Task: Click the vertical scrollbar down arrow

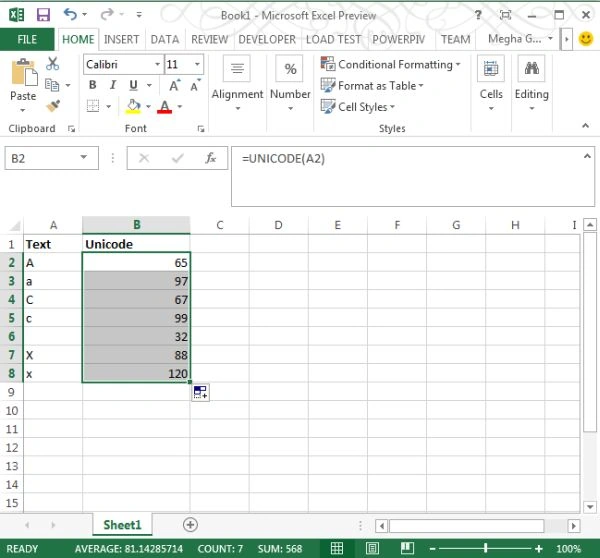Action: click(x=590, y=507)
